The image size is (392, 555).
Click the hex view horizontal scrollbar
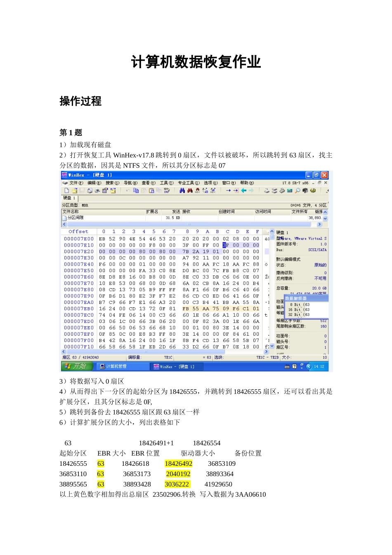pos(165,352)
